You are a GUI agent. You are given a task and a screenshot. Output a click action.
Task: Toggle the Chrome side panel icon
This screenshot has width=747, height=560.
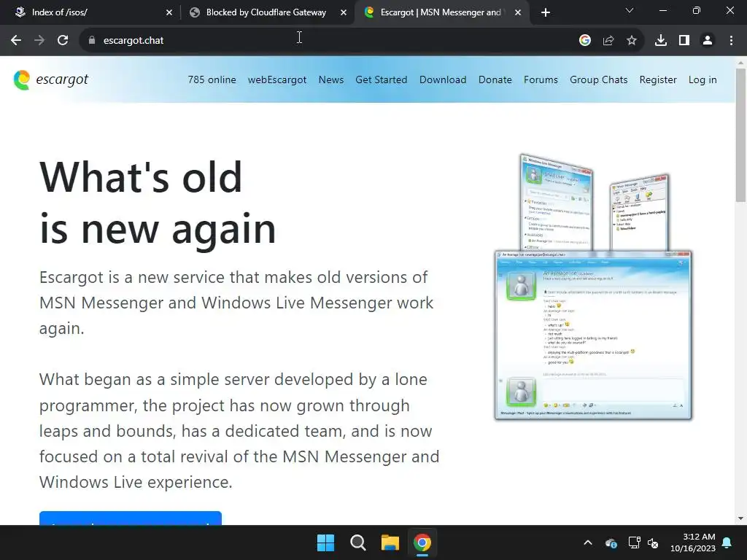pos(684,41)
